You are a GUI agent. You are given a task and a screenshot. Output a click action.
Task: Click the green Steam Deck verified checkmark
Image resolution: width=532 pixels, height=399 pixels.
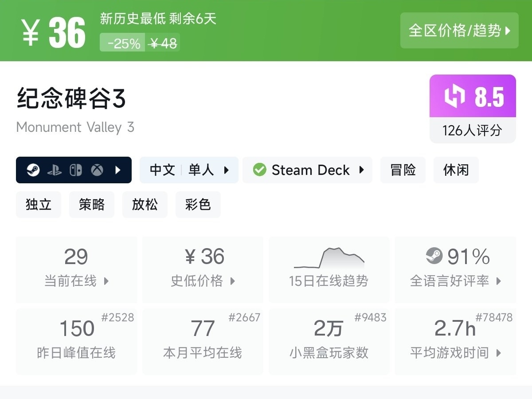259,170
